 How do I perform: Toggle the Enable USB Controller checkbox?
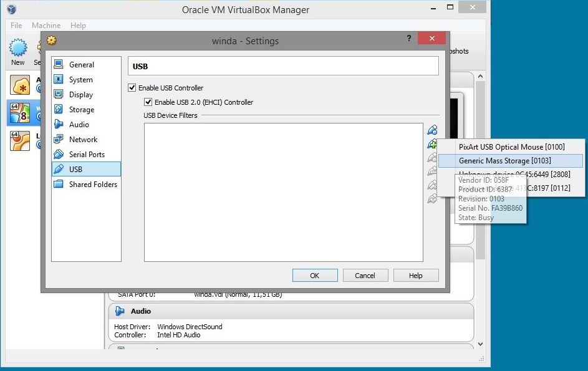pos(132,88)
